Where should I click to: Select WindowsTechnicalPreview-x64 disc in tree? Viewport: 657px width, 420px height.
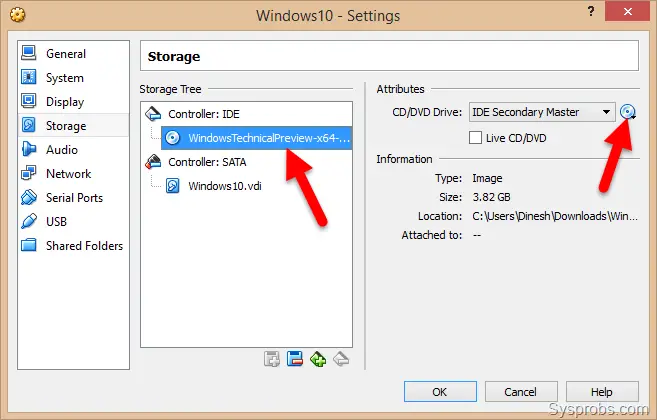256,138
